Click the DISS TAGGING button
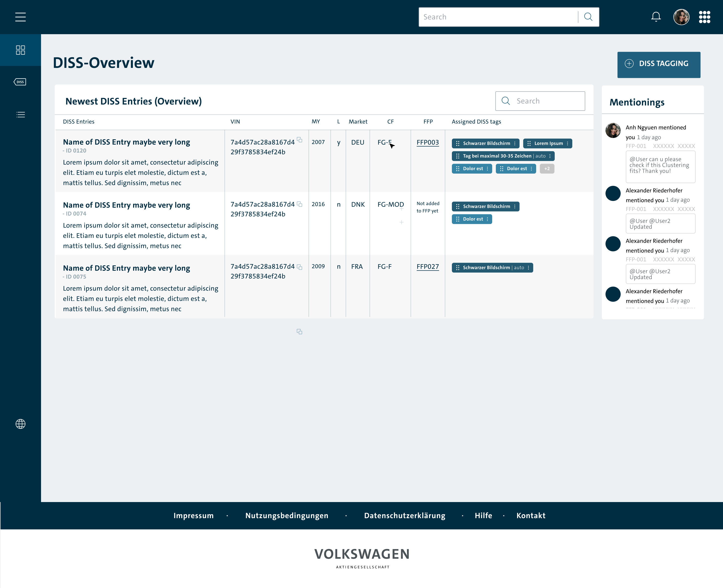The height and width of the screenshot is (588, 723). [658, 64]
